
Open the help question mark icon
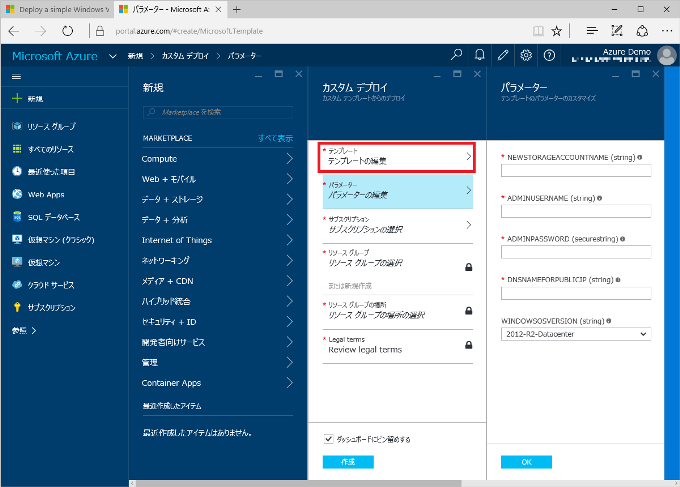coord(549,55)
